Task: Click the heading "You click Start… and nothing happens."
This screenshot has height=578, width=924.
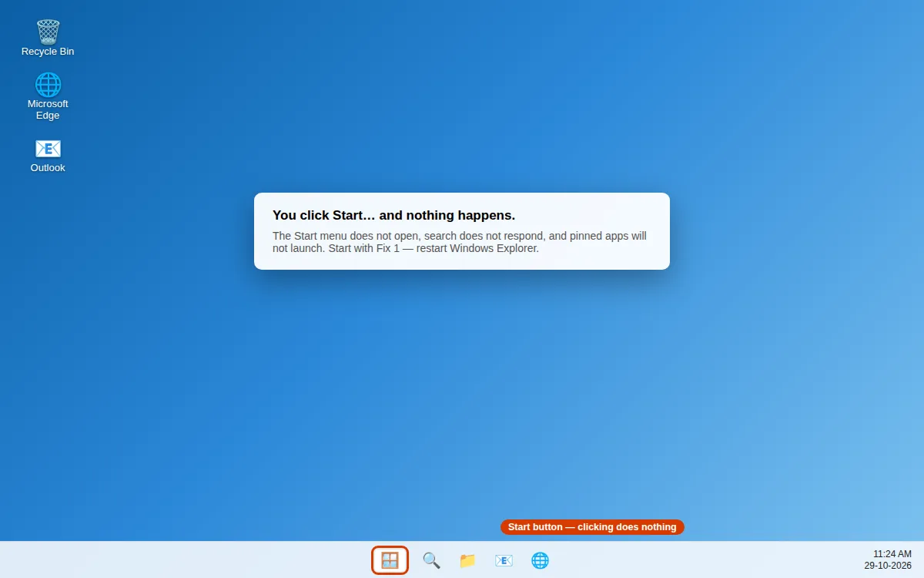Action: [393, 215]
